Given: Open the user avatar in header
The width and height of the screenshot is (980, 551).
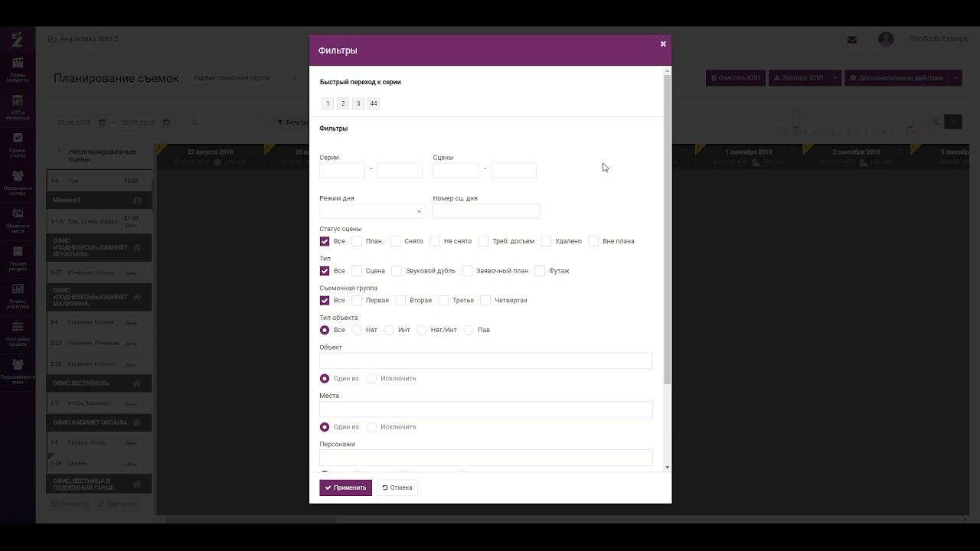Looking at the screenshot, I should (x=886, y=39).
